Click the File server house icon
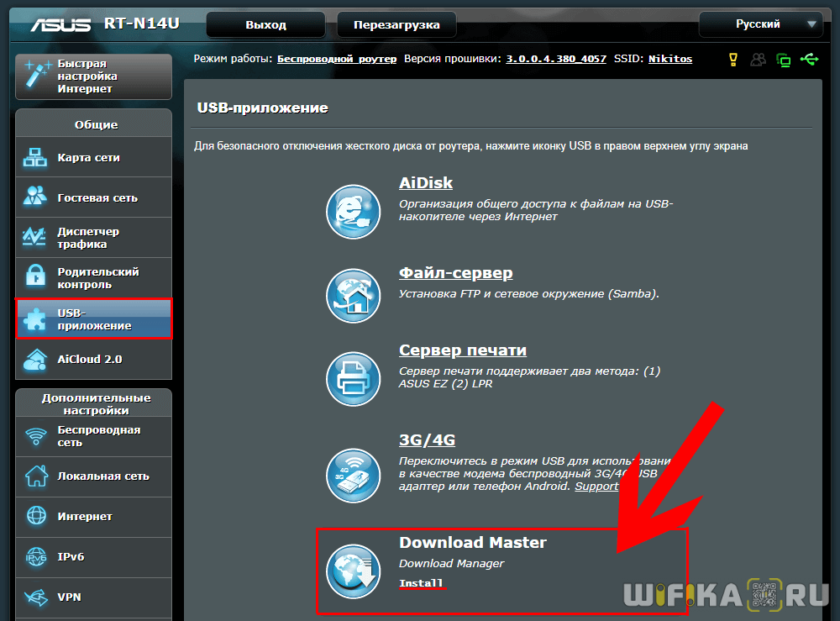The height and width of the screenshot is (621, 840). point(353,296)
